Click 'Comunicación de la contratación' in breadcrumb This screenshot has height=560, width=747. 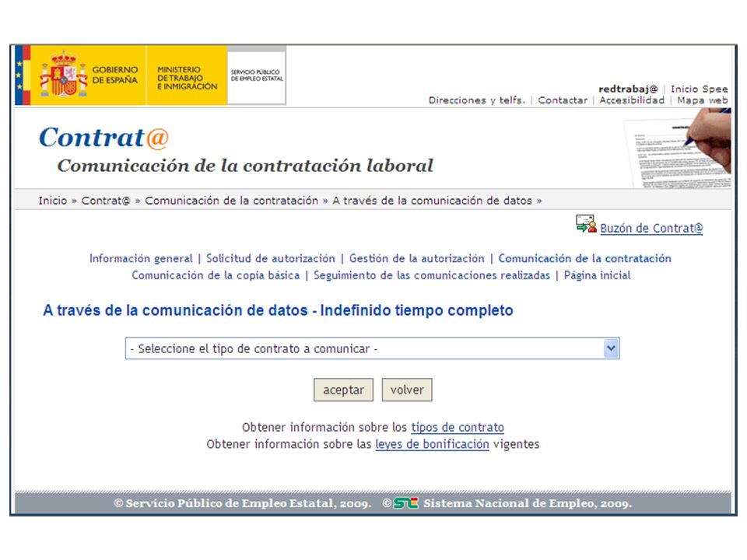click(232, 201)
